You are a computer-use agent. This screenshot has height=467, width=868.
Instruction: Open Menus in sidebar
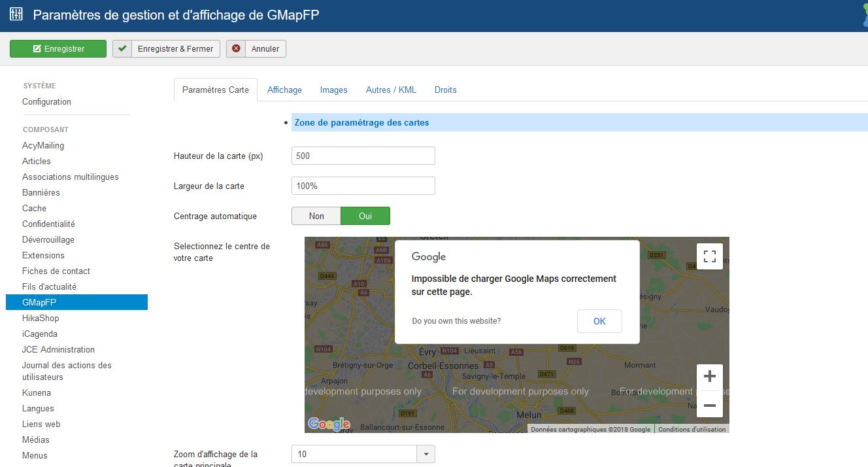click(35, 455)
